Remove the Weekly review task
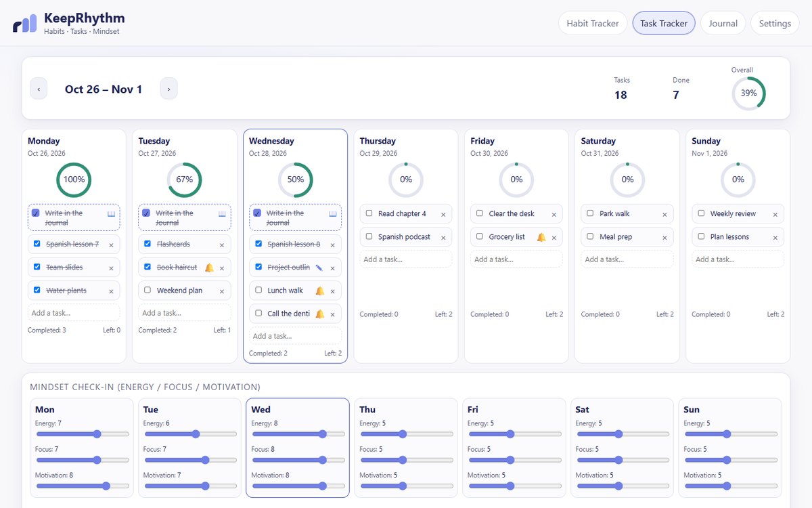 pyautogui.click(x=775, y=214)
